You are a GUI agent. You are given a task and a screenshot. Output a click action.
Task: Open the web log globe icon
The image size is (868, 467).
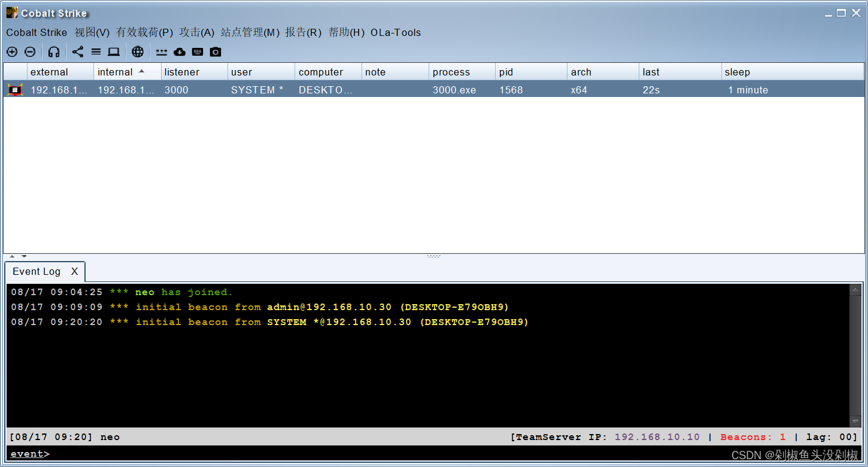pos(138,52)
